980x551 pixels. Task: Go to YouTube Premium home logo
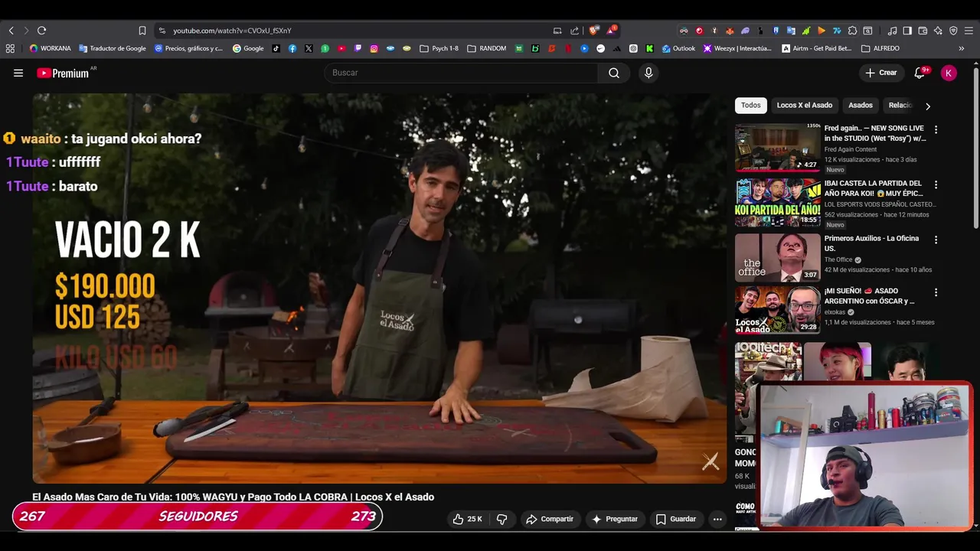coord(64,73)
